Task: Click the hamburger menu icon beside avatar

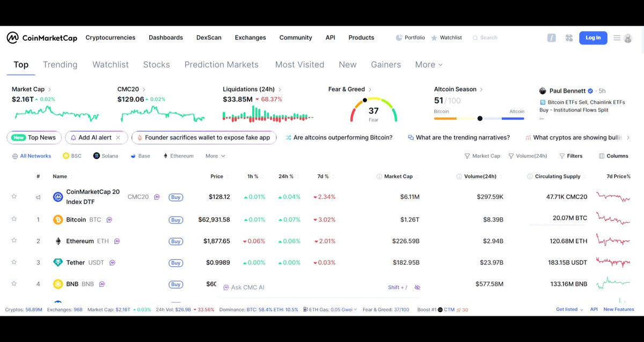Action: [x=617, y=38]
